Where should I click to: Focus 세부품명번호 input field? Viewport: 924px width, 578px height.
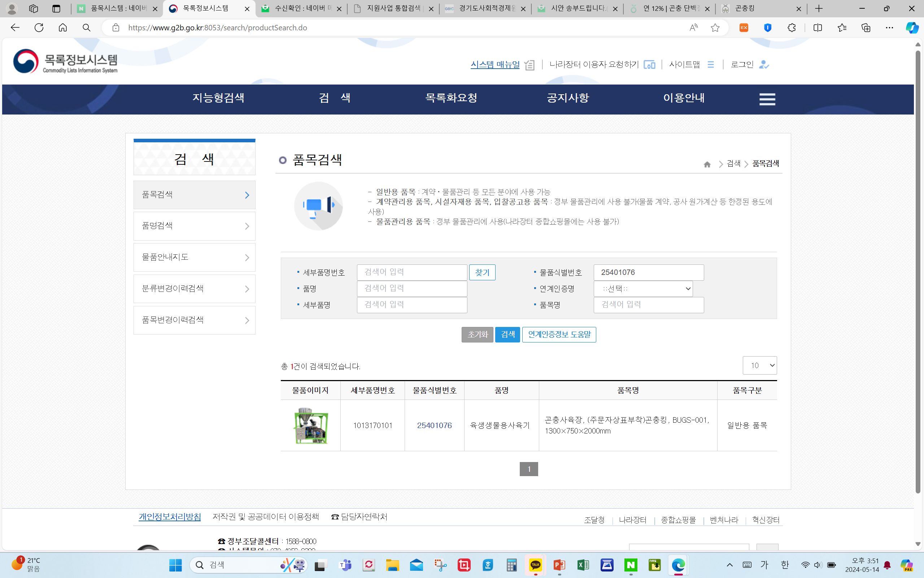coord(412,272)
